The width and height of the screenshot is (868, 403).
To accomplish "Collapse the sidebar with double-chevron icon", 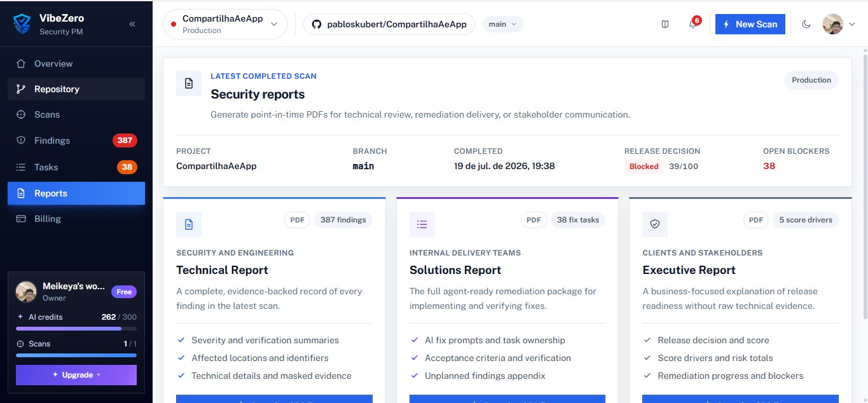I will (x=132, y=24).
